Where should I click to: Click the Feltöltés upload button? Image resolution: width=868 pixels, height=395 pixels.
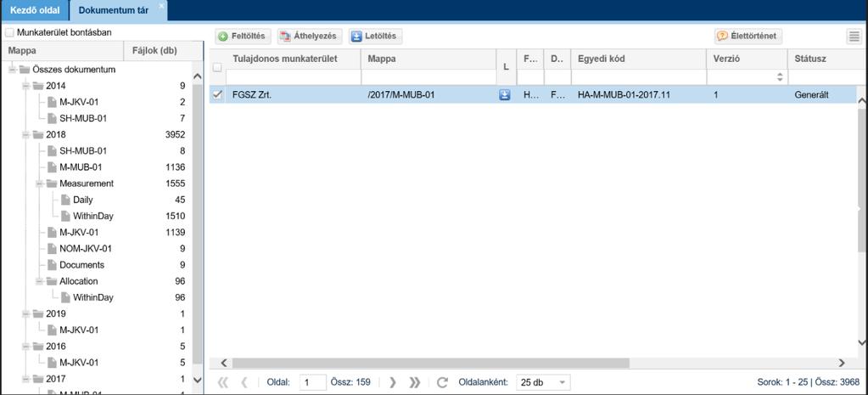(x=243, y=37)
